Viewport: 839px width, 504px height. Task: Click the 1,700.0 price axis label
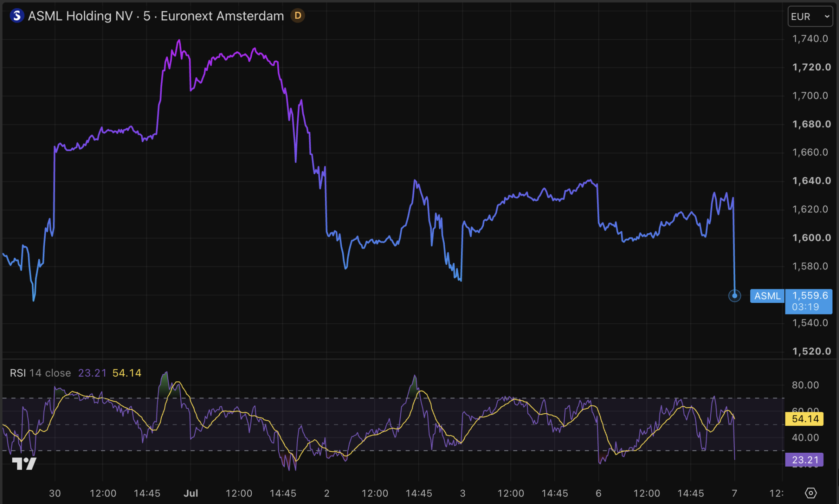point(810,96)
